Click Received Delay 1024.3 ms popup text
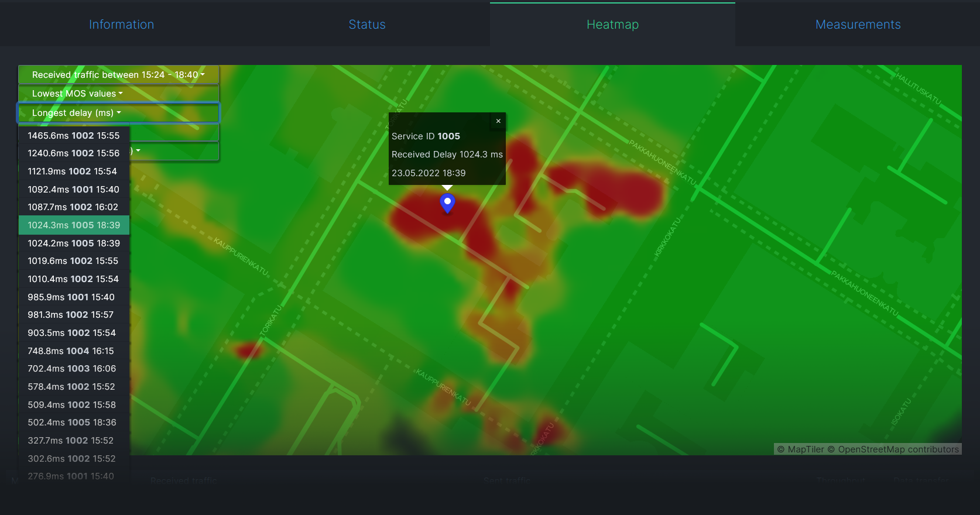The width and height of the screenshot is (980, 515). (447, 154)
